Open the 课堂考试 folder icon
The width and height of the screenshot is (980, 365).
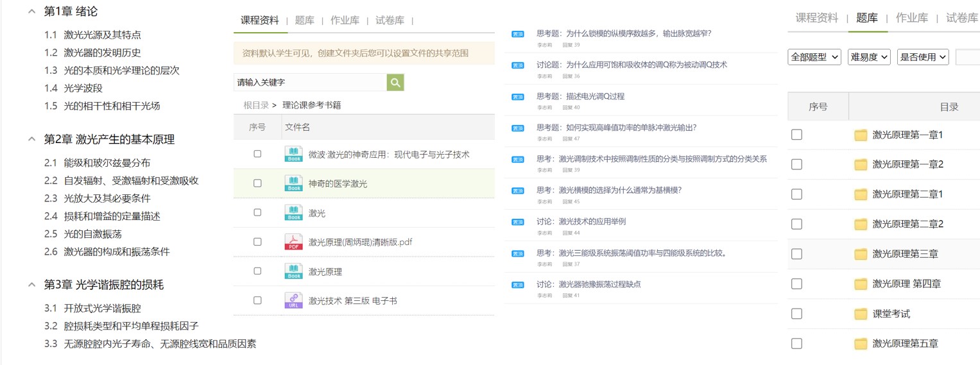(861, 314)
